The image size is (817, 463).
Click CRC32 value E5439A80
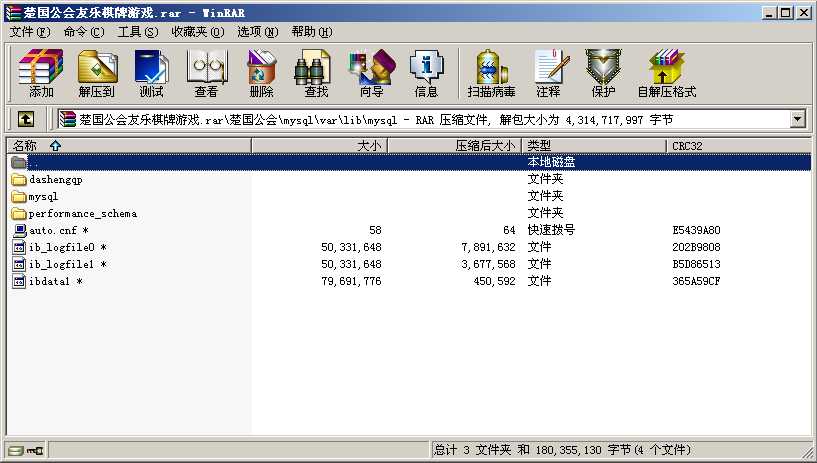click(x=696, y=230)
